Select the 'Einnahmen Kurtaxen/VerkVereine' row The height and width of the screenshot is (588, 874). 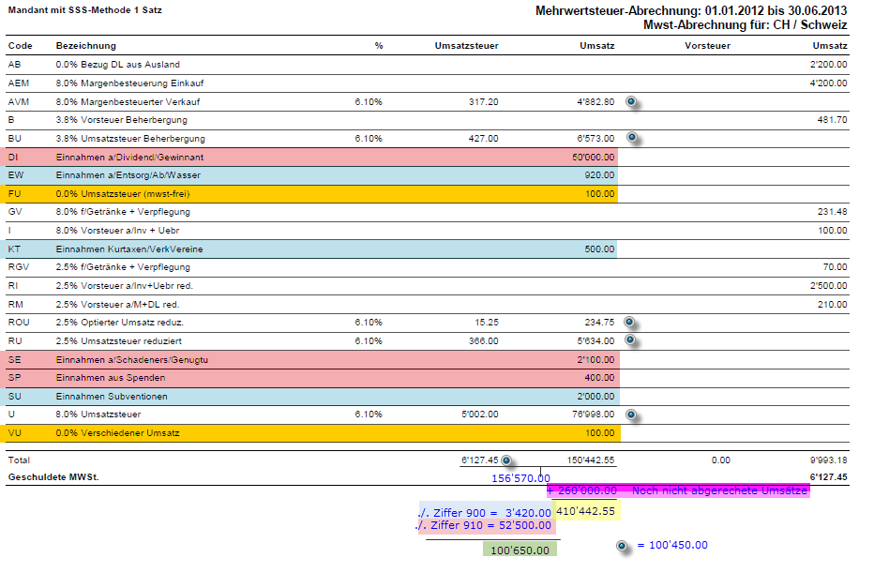point(130,249)
